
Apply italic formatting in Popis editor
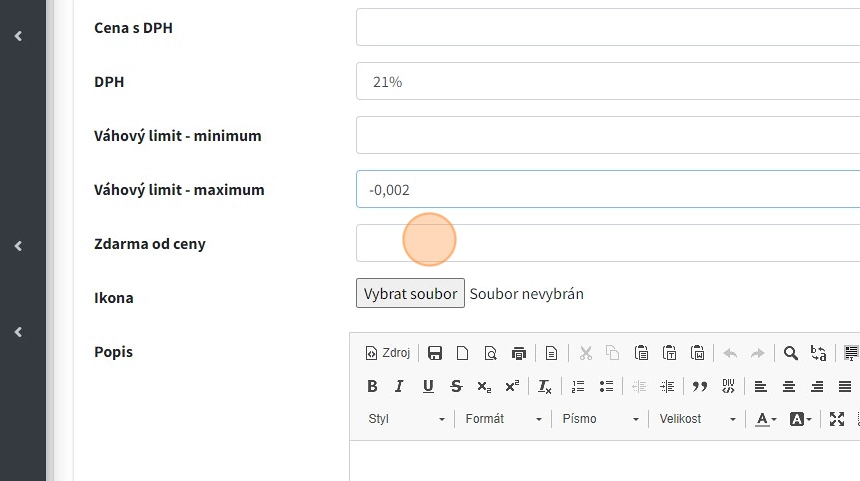click(400, 386)
